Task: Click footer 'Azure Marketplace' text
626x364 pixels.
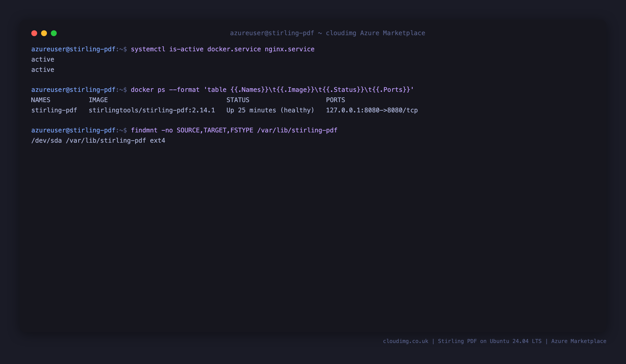Action: 579,341
